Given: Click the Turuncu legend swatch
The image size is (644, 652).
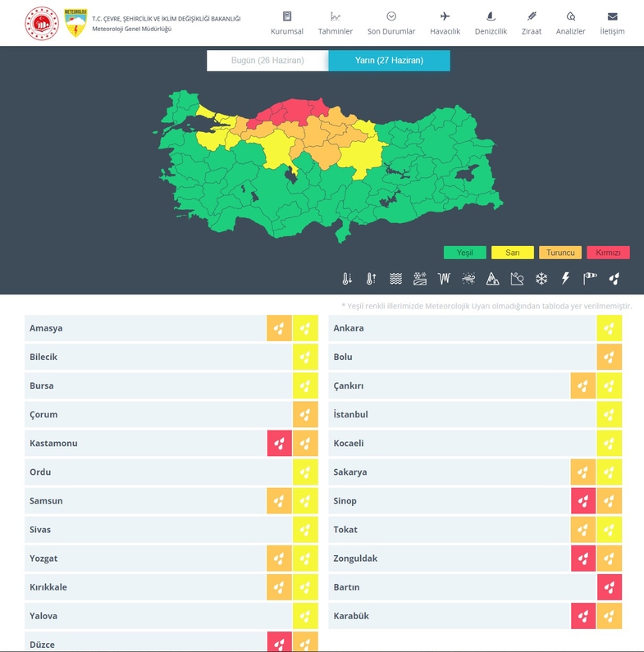Looking at the screenshot, I should tap(560, 253).
